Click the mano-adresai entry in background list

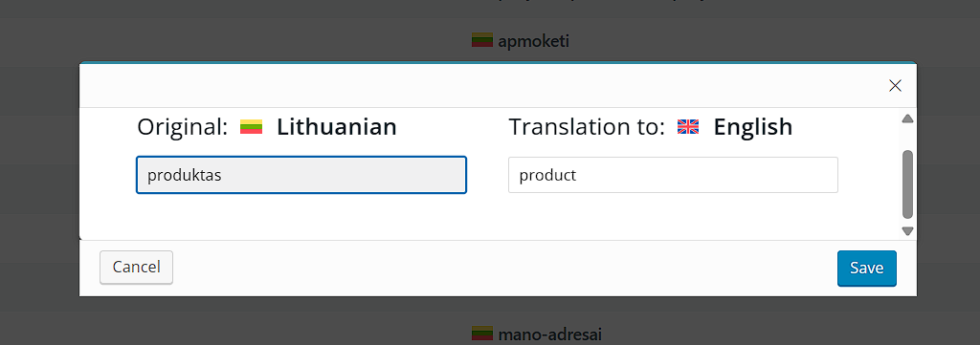pos(549,334)
